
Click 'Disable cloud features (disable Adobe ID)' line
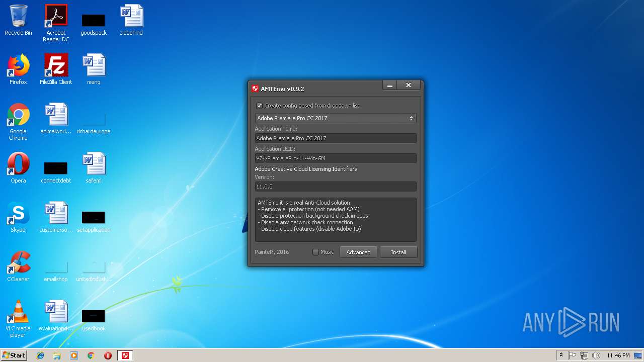pyautogui.click(x=309, y=229)
